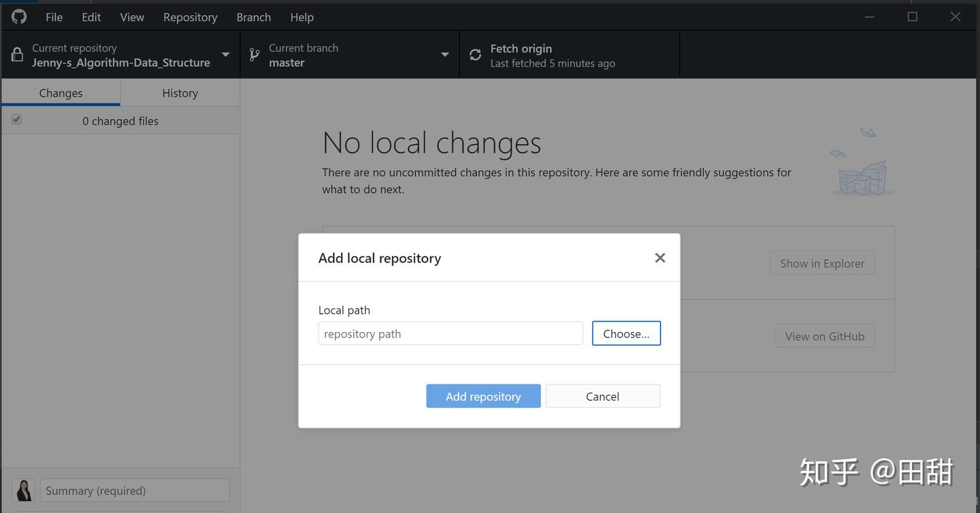The height and width of the screenshot is (513, 980).
Task: Click Show in Explorer
Action: [x=821, y=263]
